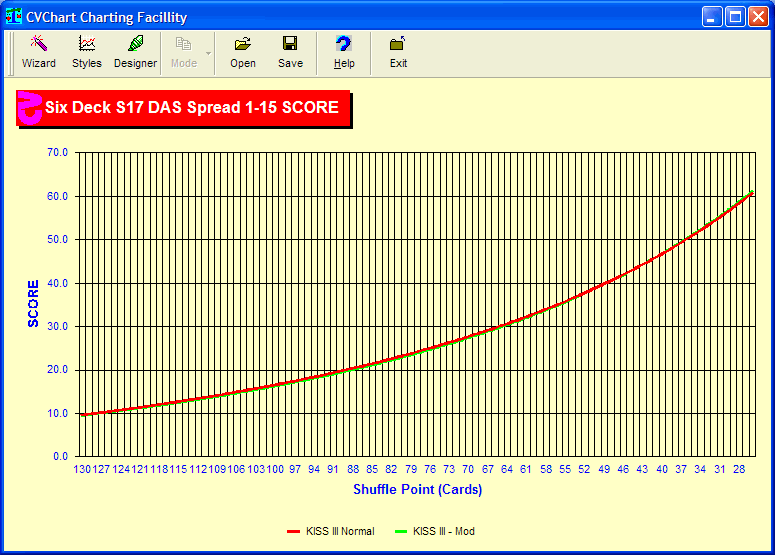Click the red KISS III Normal legend swatch
This screenshot has width=775, height=555.
pos(294,532)
